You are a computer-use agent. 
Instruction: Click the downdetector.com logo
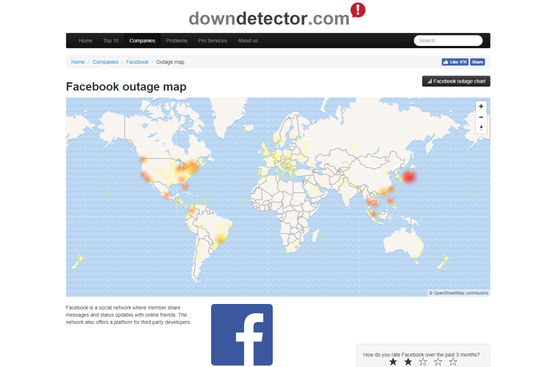277,16
